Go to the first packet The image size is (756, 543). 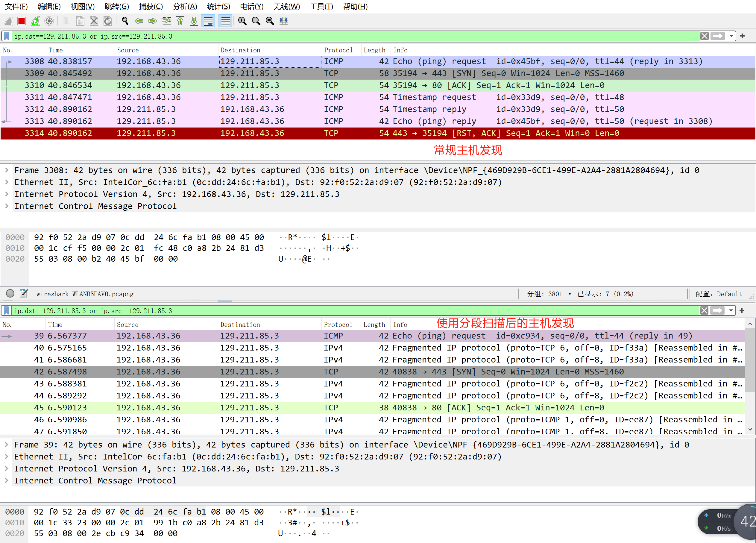tap(180, 21)
